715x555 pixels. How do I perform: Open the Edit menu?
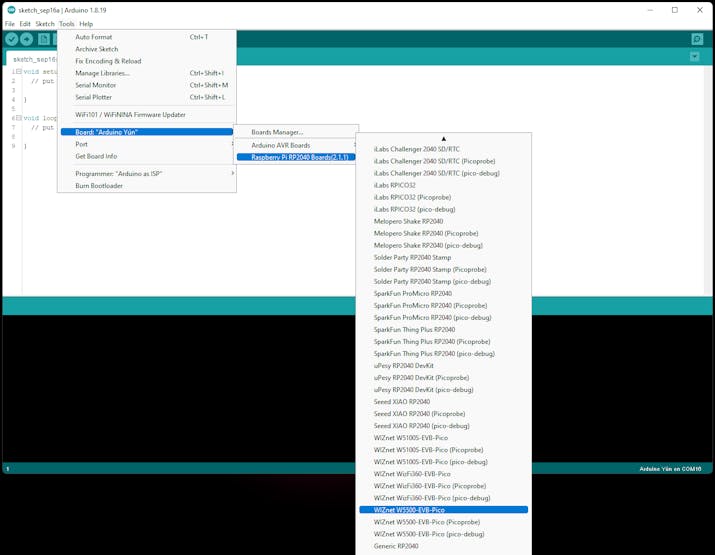point(25,24)
